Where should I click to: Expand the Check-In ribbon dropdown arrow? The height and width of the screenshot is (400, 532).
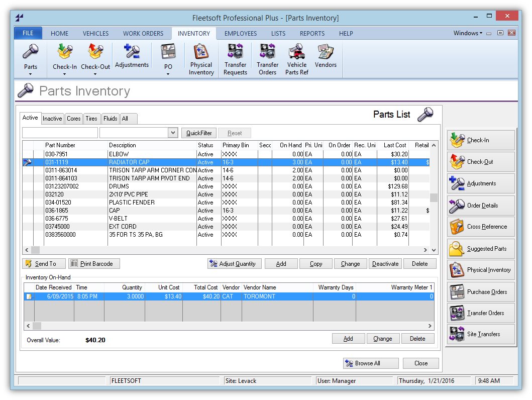(64, 74)
